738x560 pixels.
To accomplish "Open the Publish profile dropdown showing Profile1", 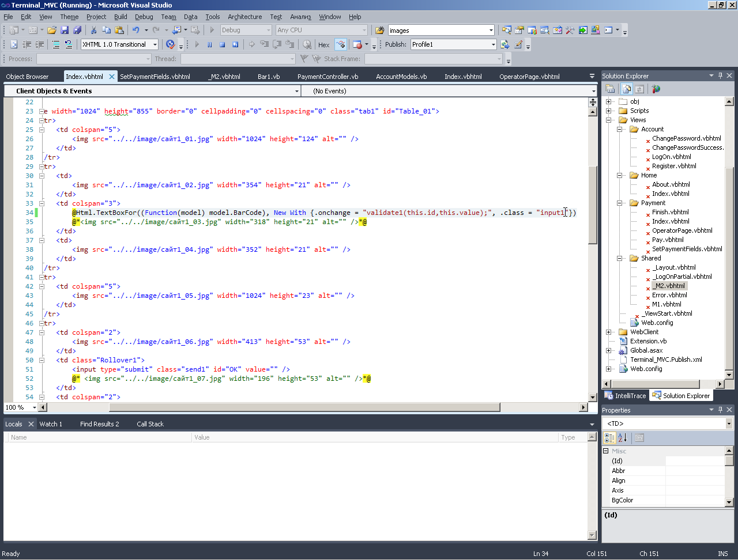I will tap(453, 44).
